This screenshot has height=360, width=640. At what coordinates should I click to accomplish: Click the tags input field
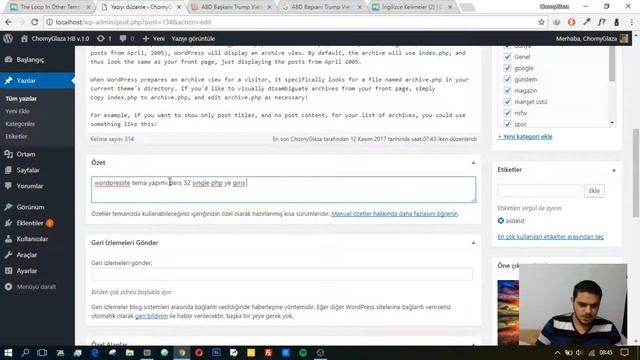(540, 191)
